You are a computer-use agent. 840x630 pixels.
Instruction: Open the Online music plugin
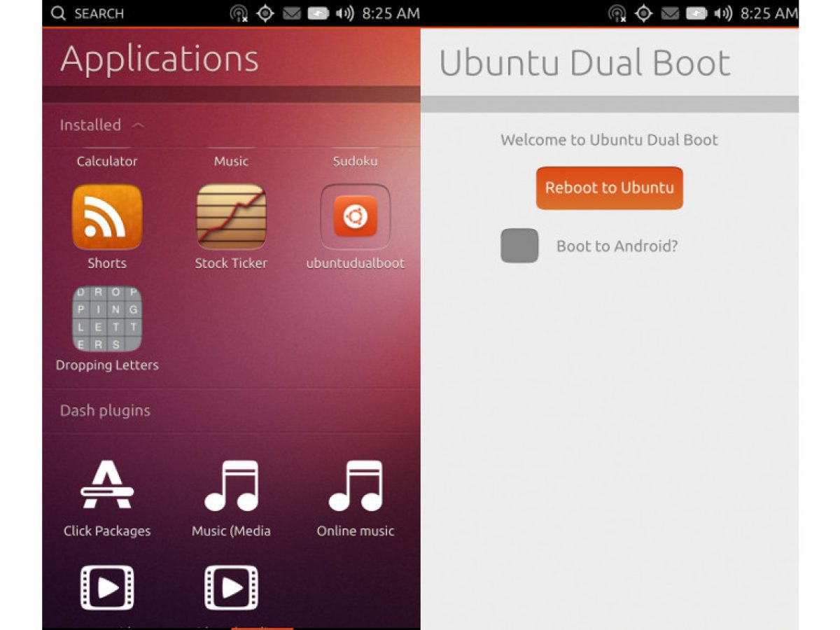356,486
